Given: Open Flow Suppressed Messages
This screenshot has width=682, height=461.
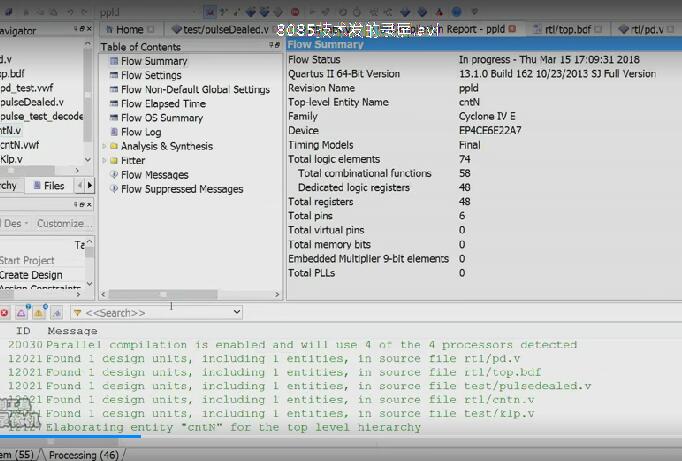Looking at the screenshot, I should coord(182,189).
